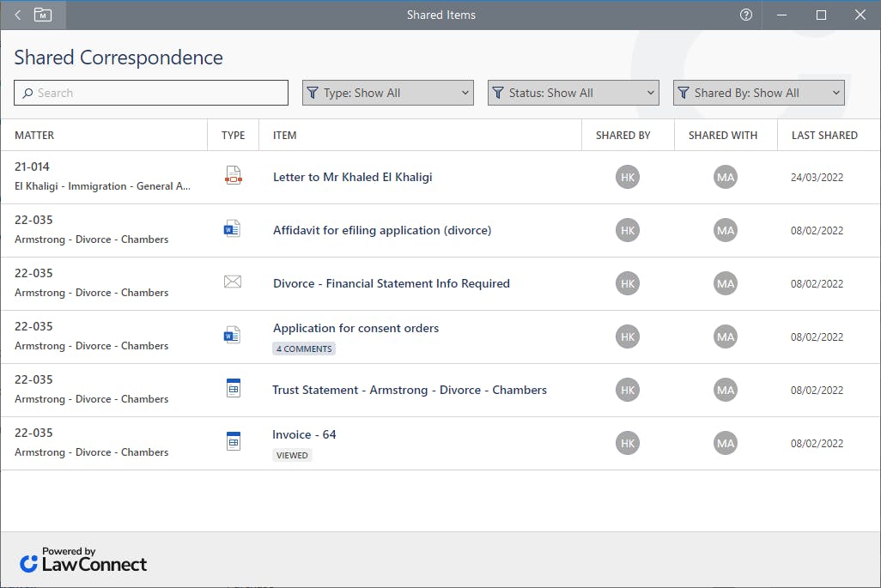Click the Word icon beside Affidavit for efiling
This screenshot has width=881, height=588.
[232, 230]
